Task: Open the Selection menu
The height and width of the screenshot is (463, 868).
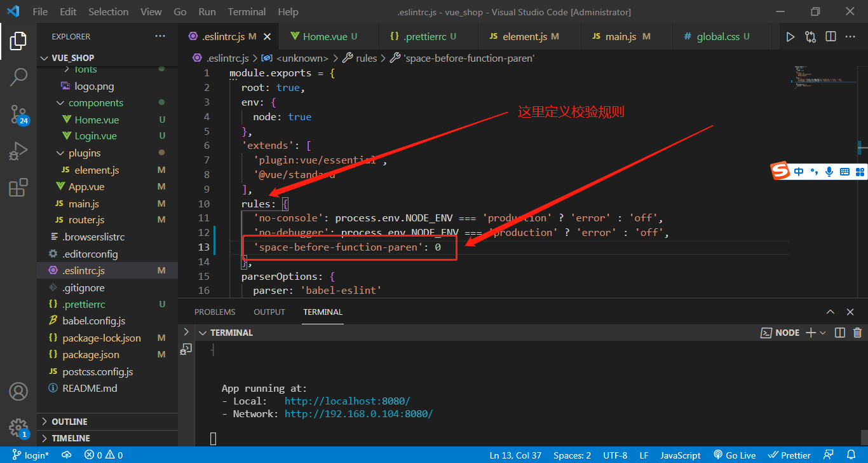Action: (108, 12)
